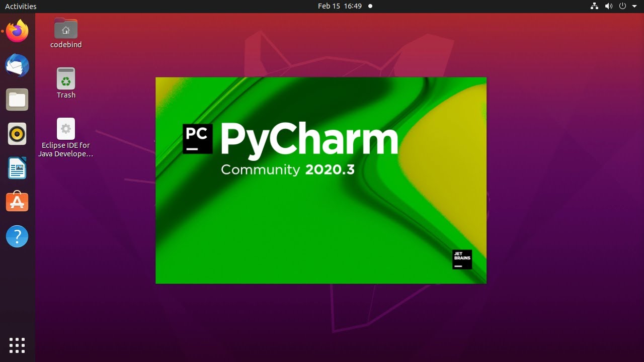Open Ubuntu Software from the dock
This screenshot has height=362, width=644.
(x=17, y=202)
